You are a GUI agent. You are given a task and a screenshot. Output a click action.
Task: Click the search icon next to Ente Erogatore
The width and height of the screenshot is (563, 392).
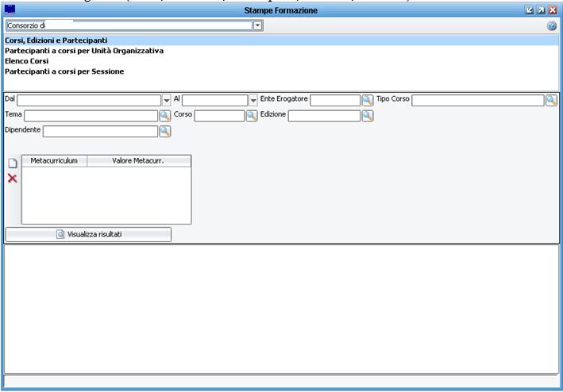(368, 100)
